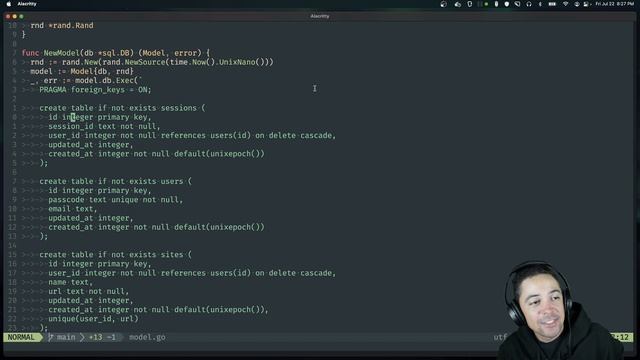The height and width of the screenshot is (360, 640).
Task: Click '(Model, error)' return types
Action: pos(170,53)
